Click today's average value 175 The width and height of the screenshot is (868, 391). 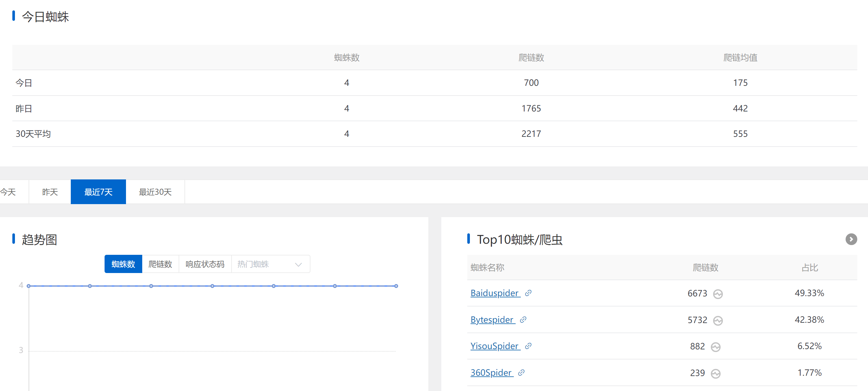tap(740, 83)
